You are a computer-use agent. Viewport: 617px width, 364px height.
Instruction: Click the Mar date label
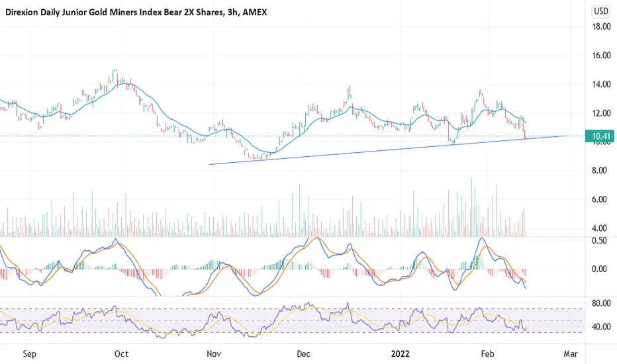pos(571,354)
